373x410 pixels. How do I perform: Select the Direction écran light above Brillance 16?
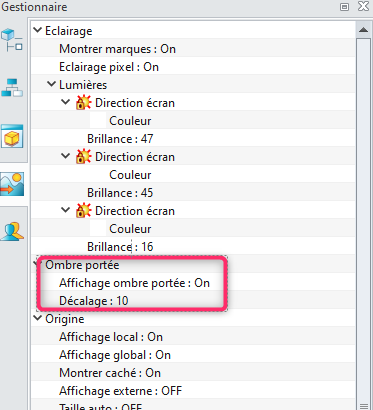pos(83,210)
